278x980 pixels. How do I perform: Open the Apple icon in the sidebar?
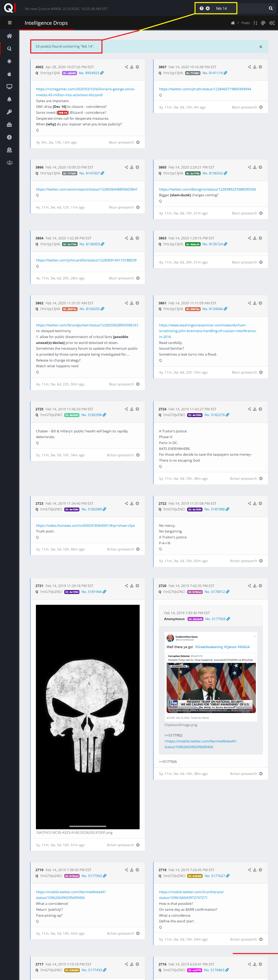[10, 74]
